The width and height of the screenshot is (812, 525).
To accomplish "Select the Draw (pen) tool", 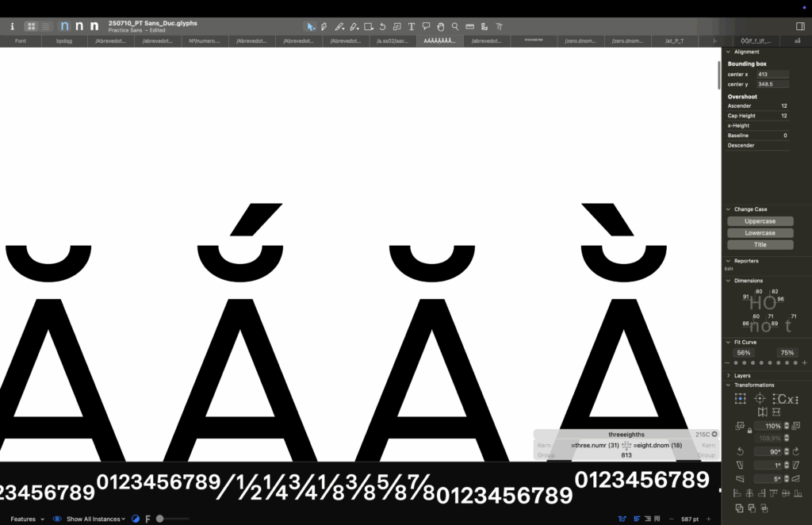I will 324,26.
